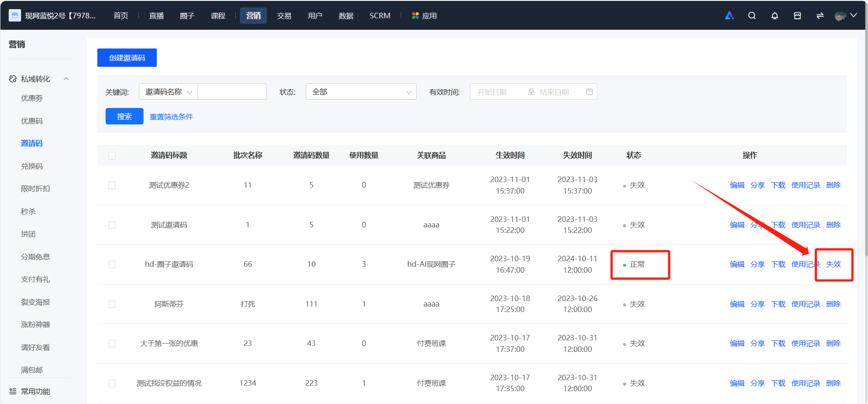Viewport: 868px width, 404px height.
Task: Click the notification bell icon
Action: [775, 16]
